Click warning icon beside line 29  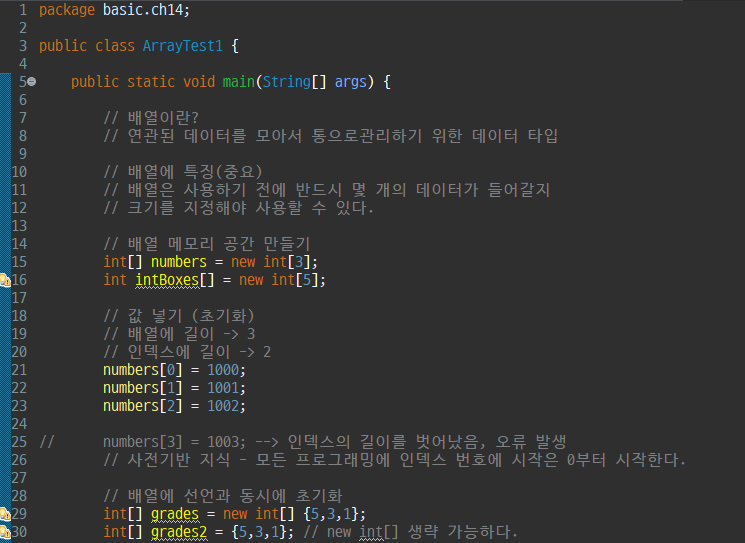tap(5, 514)
